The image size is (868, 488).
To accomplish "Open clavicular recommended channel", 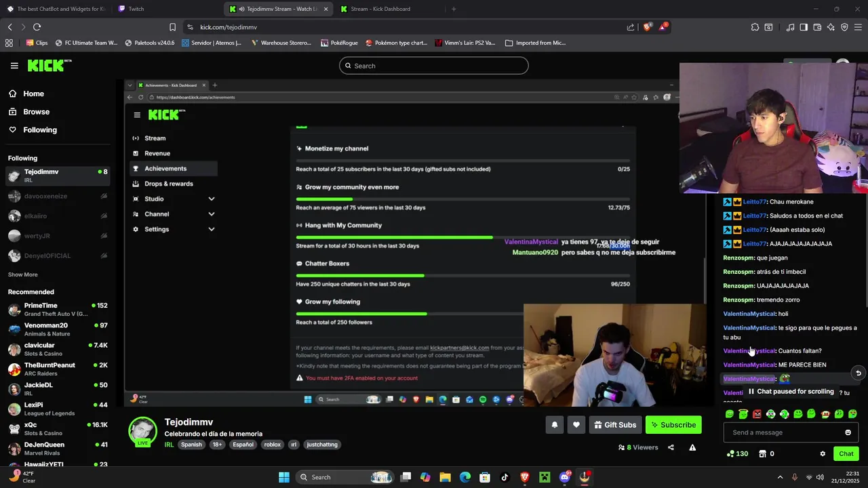I will pyautogui.click(x=57, y=349).
